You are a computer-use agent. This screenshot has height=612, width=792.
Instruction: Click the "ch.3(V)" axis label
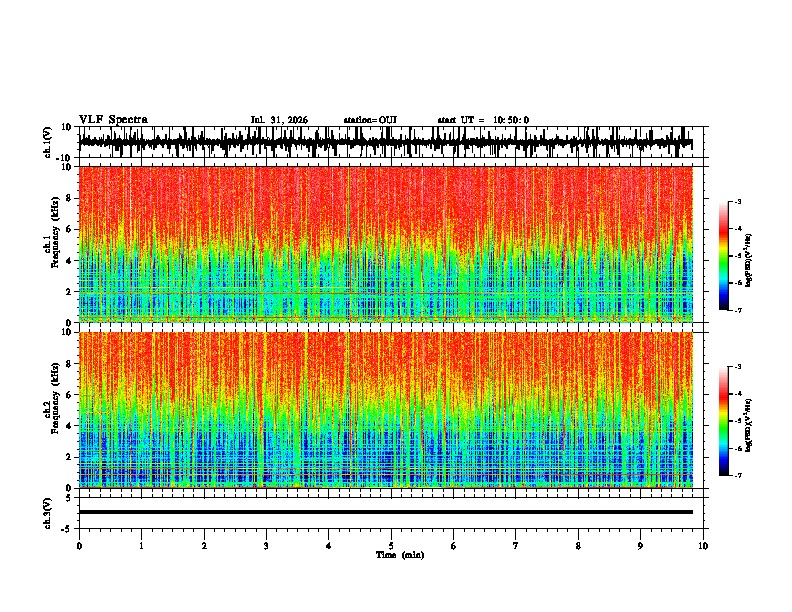tap(48, 514)
